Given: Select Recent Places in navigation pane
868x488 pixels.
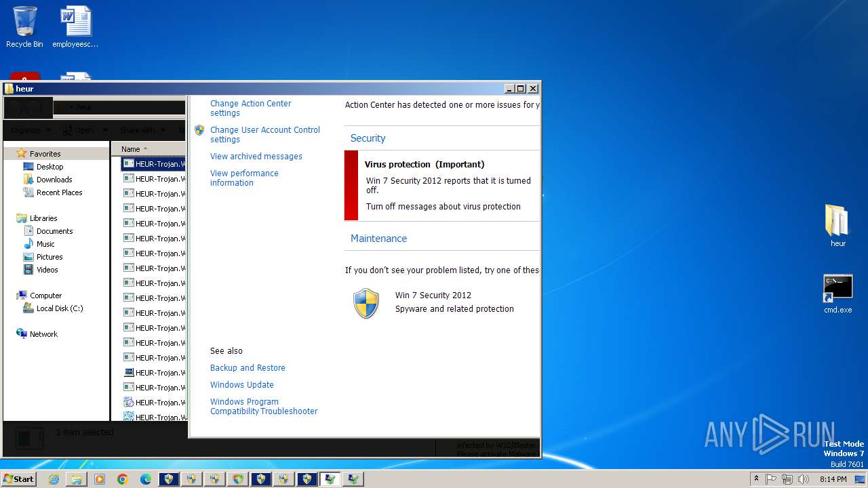Looking at the screenshot, I should click(59, 192).
